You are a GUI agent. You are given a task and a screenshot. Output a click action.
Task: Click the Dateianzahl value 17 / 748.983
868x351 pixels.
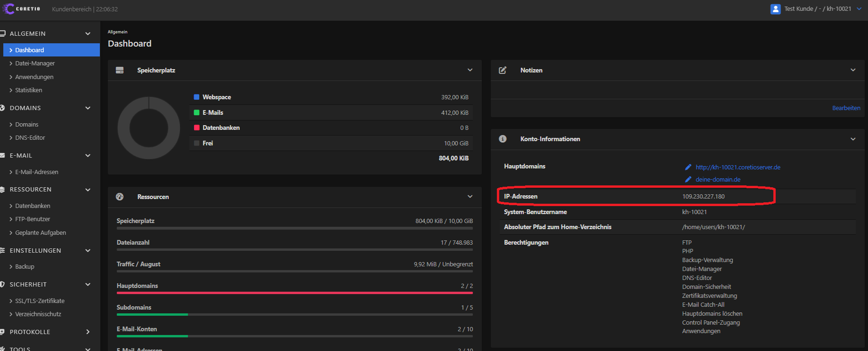pyautogui.click(x=456, y=242)
